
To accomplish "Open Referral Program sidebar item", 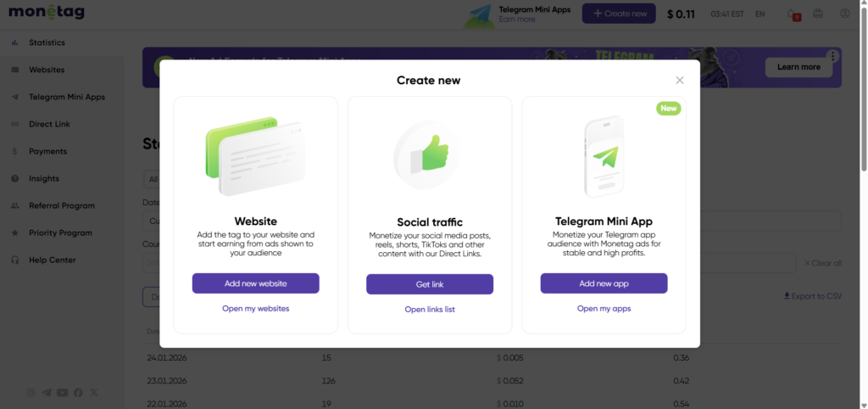I will tap(62, 205).
